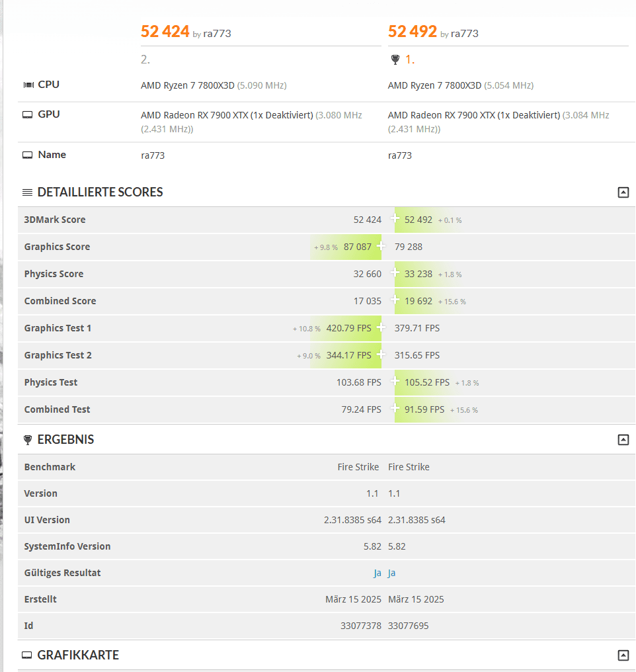Click the left UI Version 2.31.8385 s64
Viewport: 636px width, 672px height.
[352, 521]
